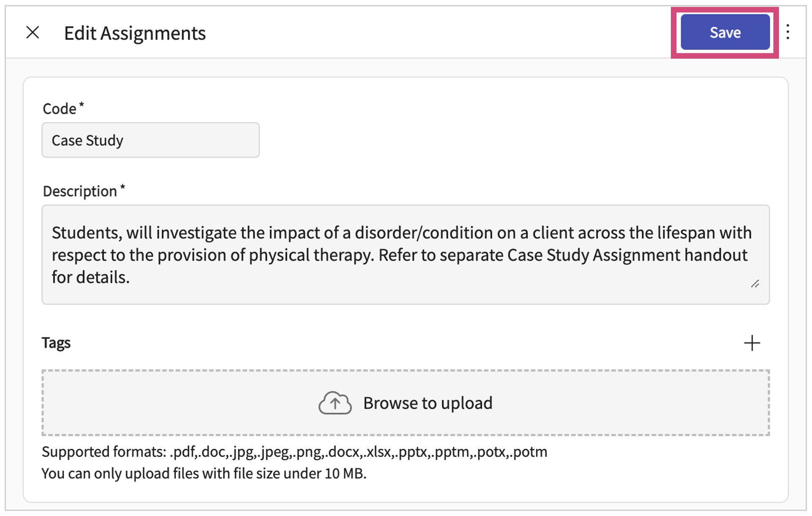The height and width of the screenshot is (516, 812).
Task: Click the plus icon to add tags
Action: pyautogui.click(x=752, y=343)
